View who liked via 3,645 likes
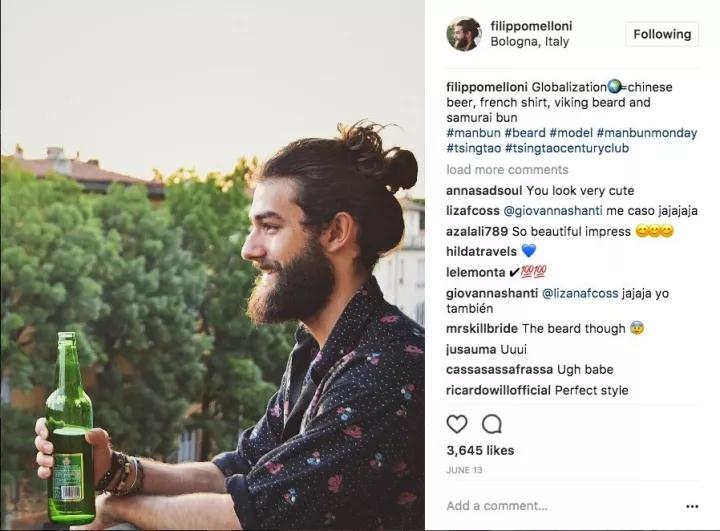The image size is (720, 531). click(480, 450)
